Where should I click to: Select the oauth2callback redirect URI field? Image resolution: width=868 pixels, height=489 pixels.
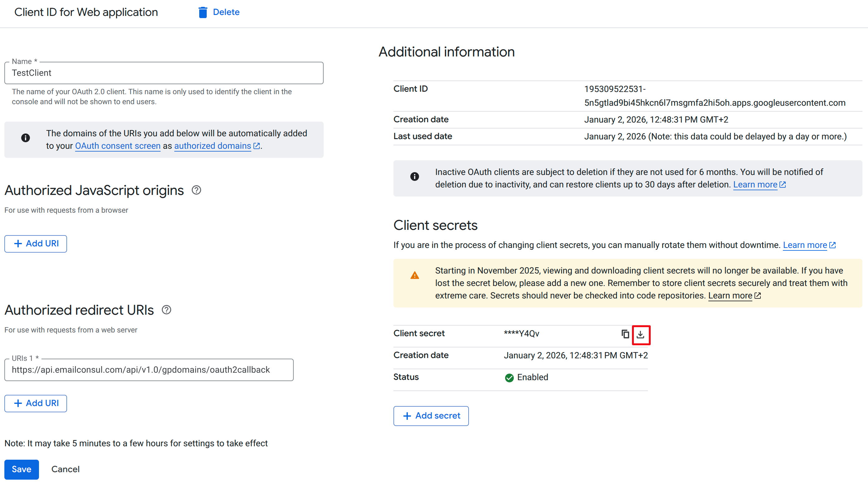click(149, 370)
